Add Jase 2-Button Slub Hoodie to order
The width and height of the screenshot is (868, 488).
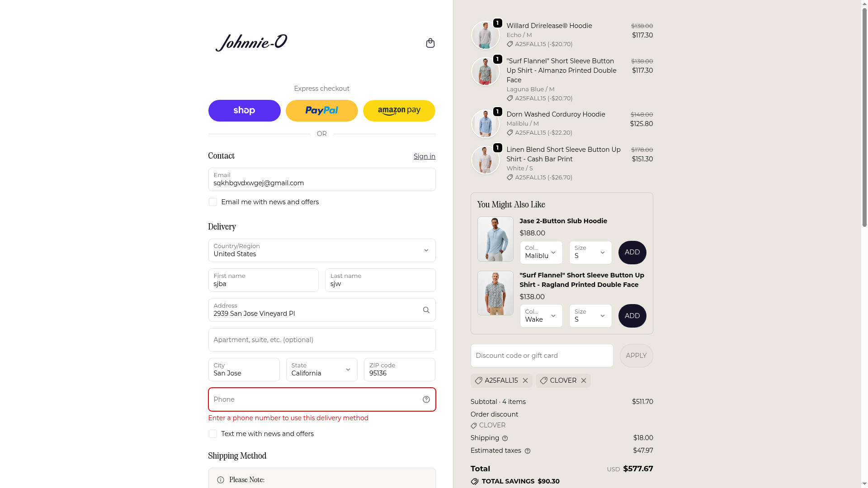632,253
